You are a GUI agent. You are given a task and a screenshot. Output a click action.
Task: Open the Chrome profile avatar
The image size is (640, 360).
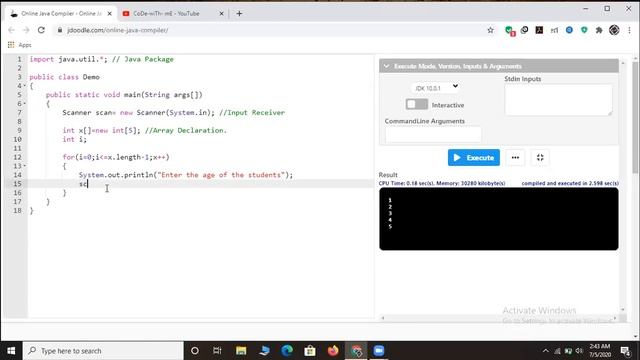click(614, 30)
